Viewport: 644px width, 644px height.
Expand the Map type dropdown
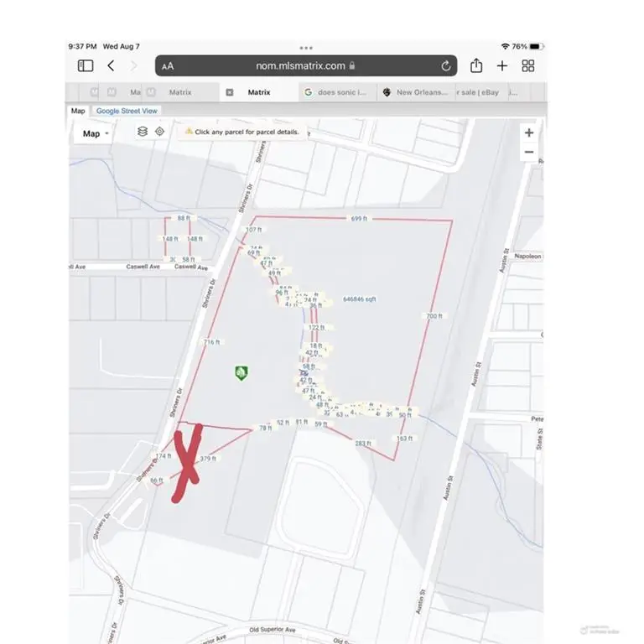tap(96, 133)
